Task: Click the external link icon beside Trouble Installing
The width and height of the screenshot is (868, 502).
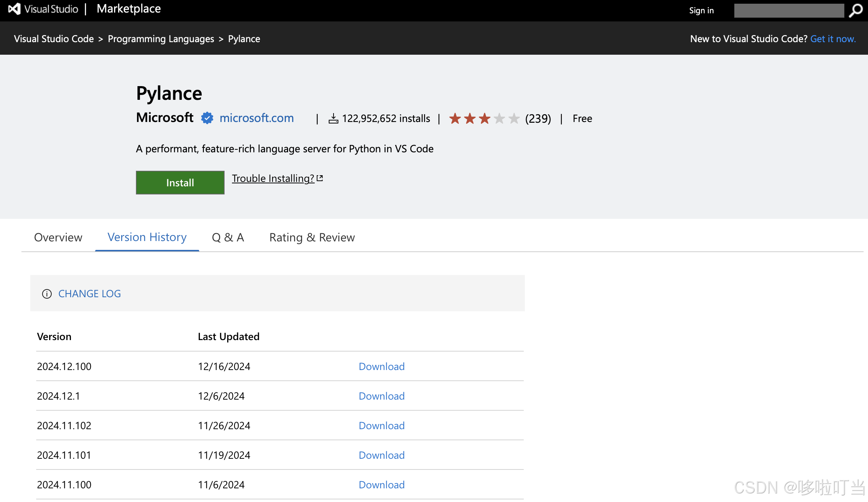Action: [320, 179]
